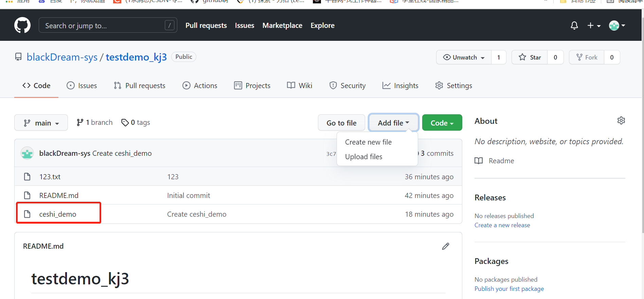
Task: View the 0 tags link
Action: tap(136, 122)
